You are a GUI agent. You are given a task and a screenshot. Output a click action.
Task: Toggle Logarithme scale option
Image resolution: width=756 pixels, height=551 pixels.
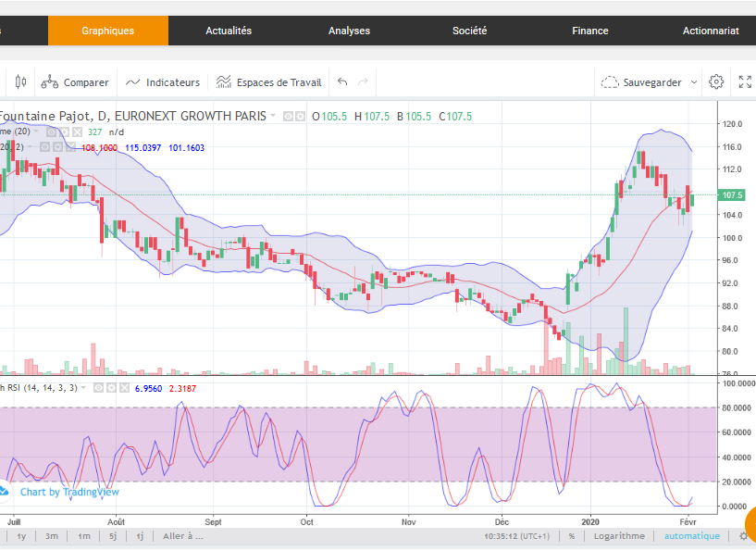(x=617, y=536)
